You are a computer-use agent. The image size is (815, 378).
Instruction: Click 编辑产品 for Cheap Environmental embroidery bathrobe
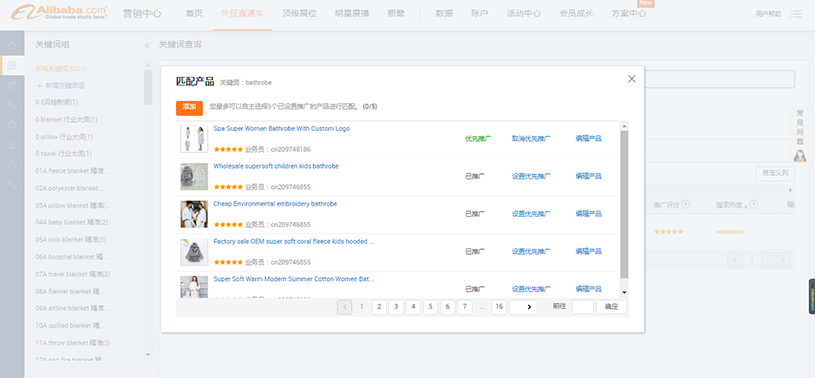(x=588, y=214)
